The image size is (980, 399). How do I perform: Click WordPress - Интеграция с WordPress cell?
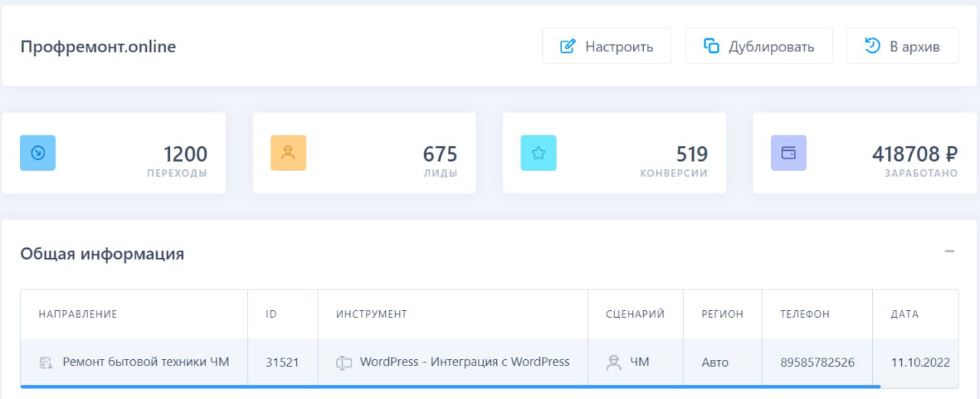click(452, 362)
